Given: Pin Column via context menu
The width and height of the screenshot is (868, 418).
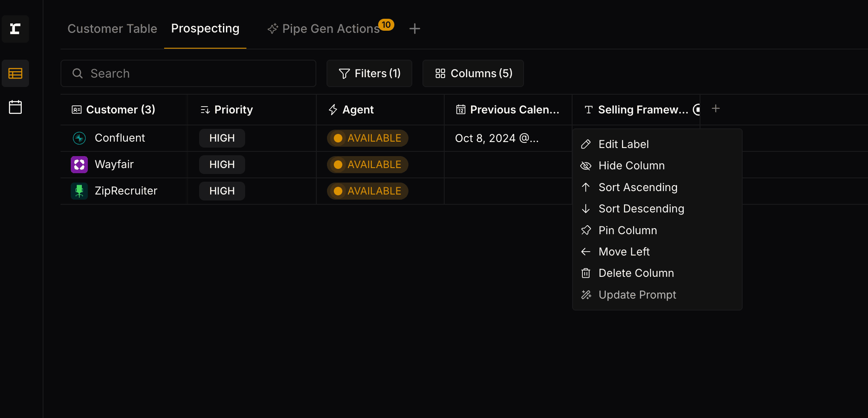Looking at the screenshot, I should (627, 230).
